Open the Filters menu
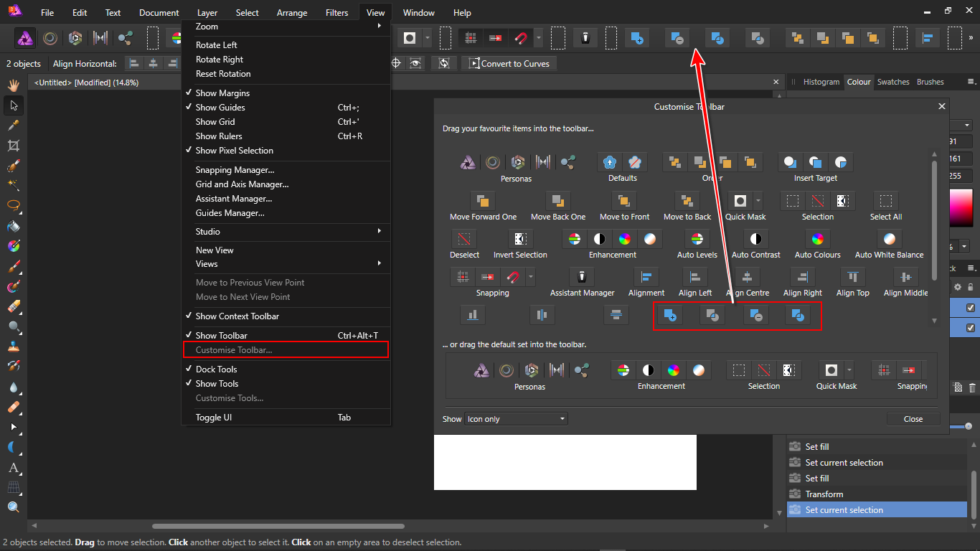The image size is (980, 551). (x=336, y=13)
